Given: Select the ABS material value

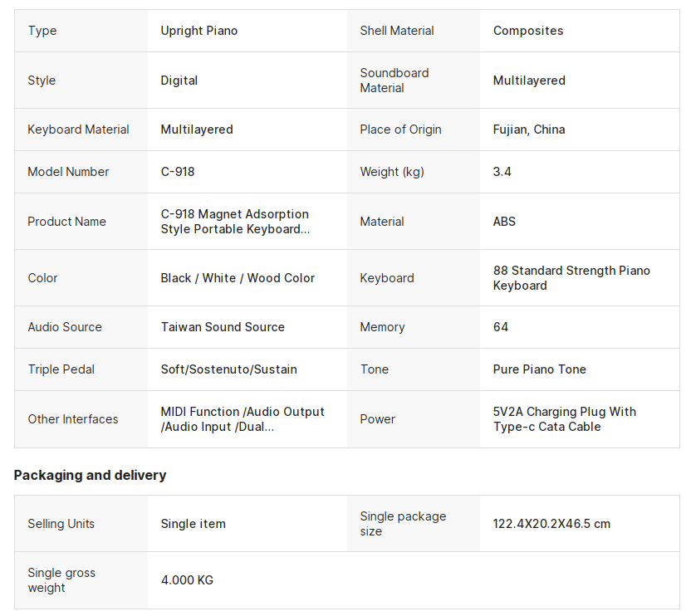Looking at the screenshot, I should [x=504, y=222].
